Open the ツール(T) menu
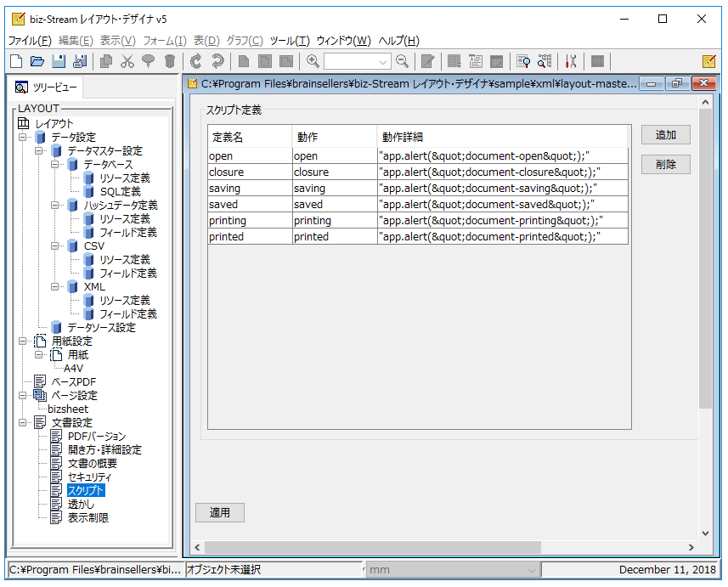728x587 pixels. [290, 41]
